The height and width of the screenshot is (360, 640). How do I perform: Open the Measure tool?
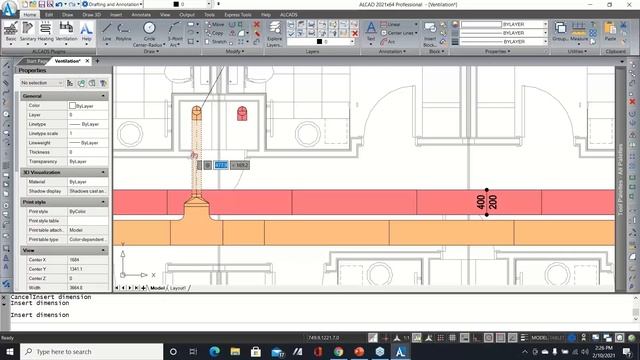click(578, 31)
